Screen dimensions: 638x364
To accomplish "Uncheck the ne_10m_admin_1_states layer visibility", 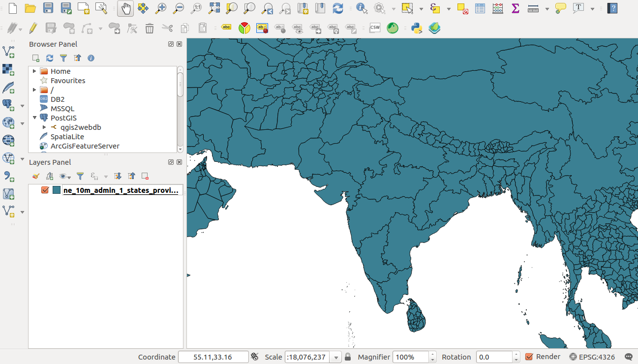I will (x=45, y=190).
